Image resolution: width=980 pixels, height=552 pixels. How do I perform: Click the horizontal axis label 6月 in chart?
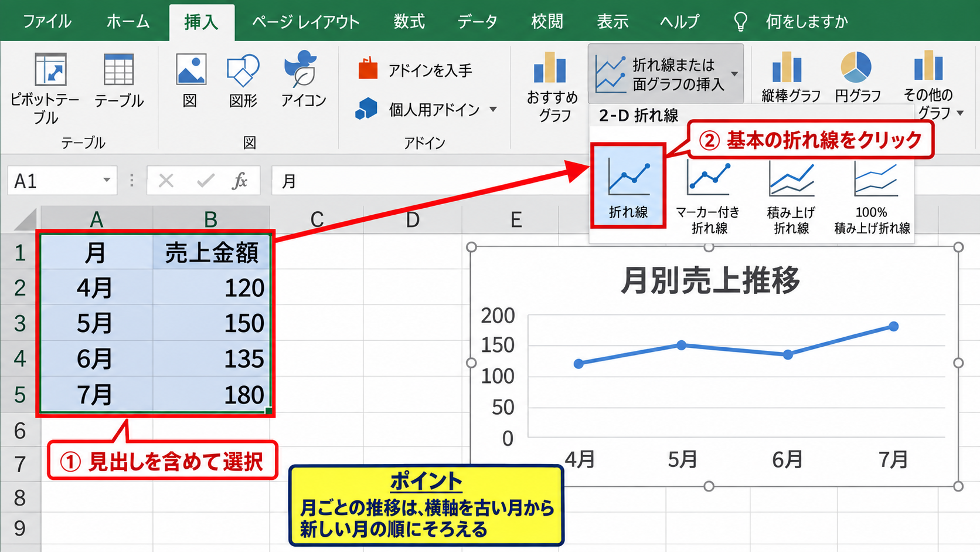(787, 459)
